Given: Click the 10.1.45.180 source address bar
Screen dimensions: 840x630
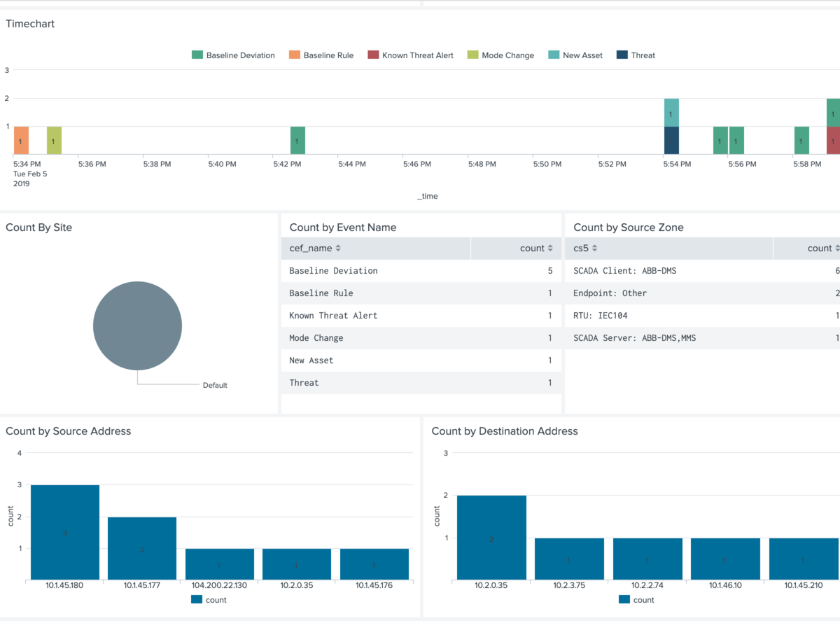Looking at the screenshot, I should (x=64, y=532).
